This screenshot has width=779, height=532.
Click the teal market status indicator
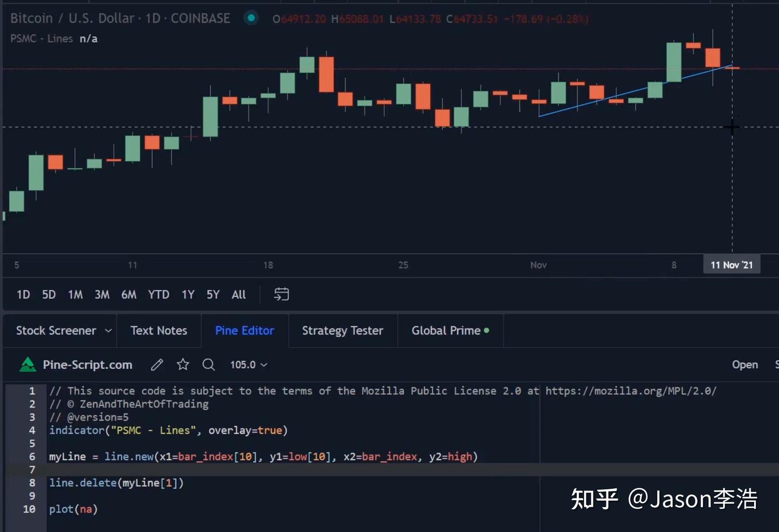point(251,18)
